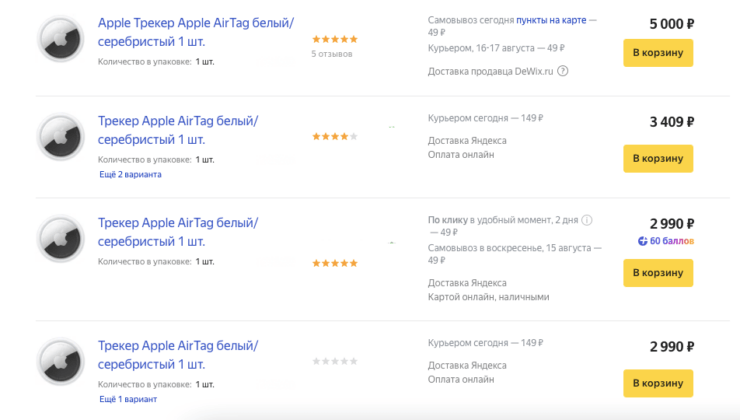Click the empty grey star rating
The image size is (740, 420).
334,361
